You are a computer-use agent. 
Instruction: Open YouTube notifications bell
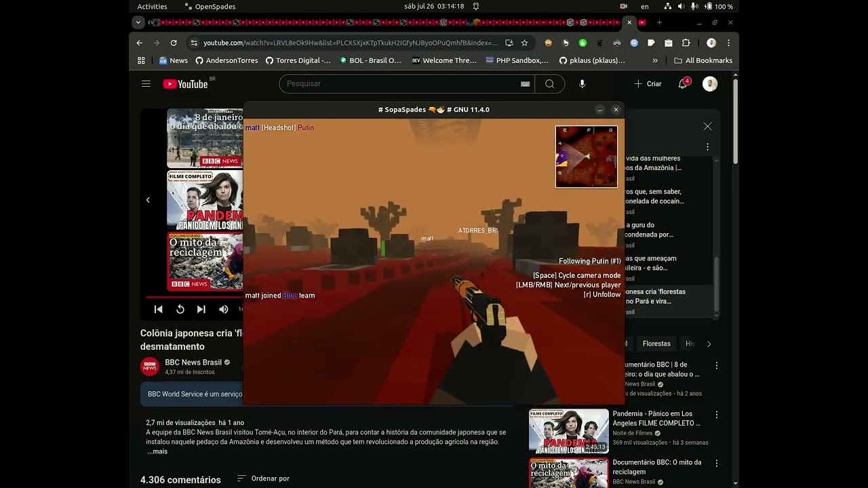[684, 84]
